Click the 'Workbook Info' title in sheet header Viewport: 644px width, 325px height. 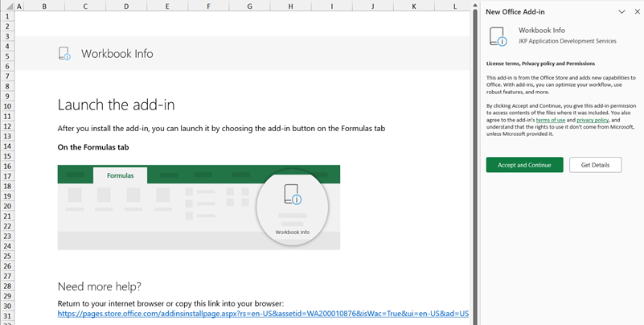coord(117,54)
